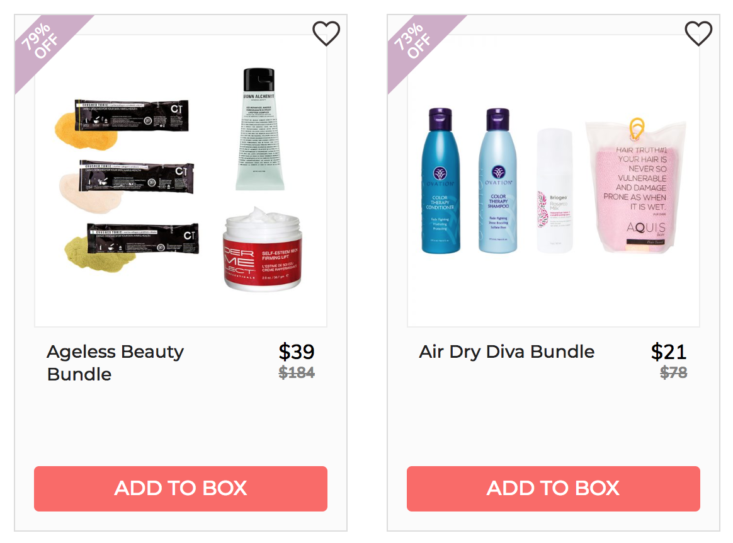Select the pink Aquis hair towel image
This screenshot has height=543, width=733.
click(x=635, y=185)
